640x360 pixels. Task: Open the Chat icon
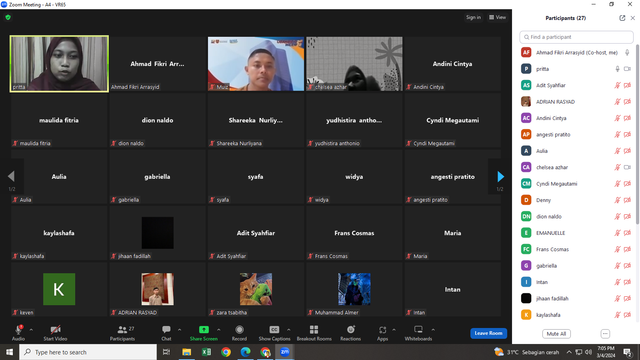pos(166,329)
